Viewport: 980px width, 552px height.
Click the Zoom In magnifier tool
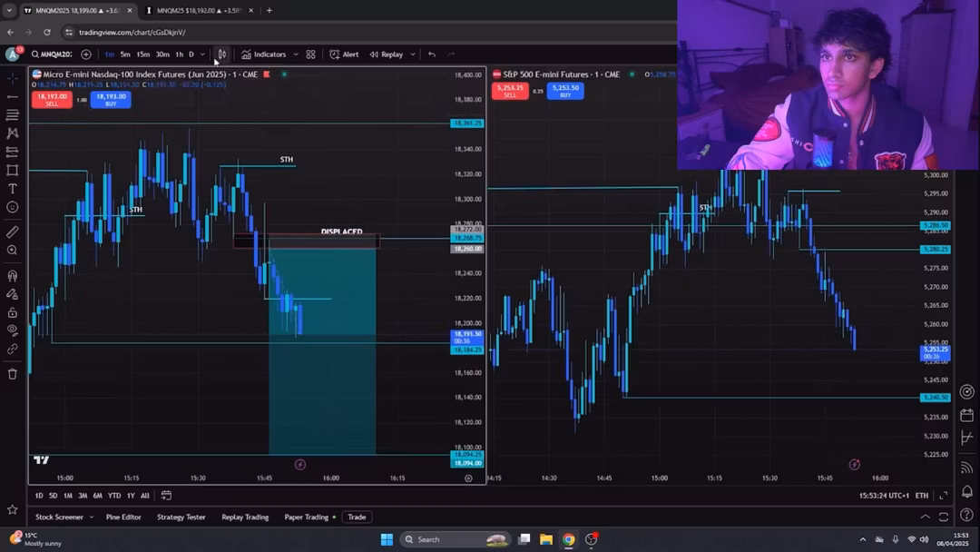pyautogui.click(x=13, y=250)
